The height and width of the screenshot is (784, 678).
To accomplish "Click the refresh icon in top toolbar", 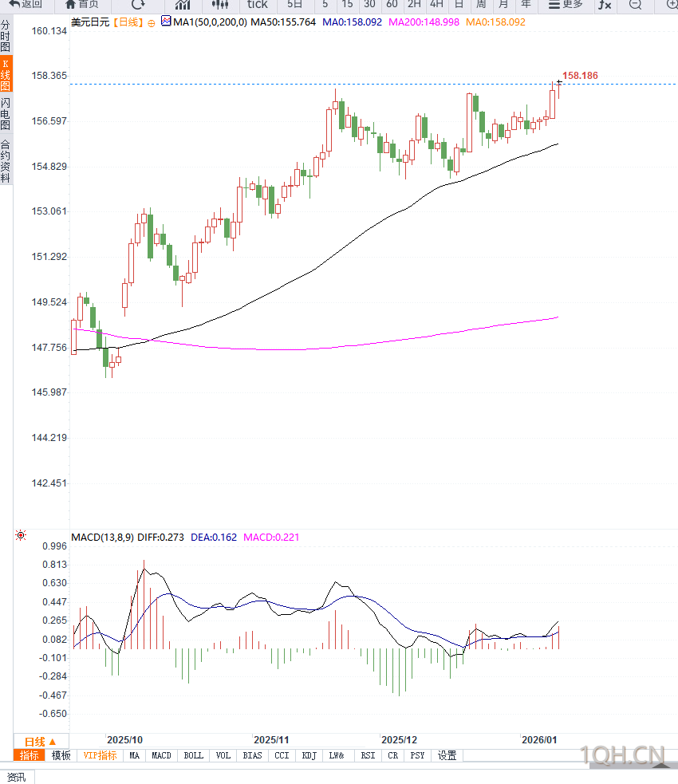I will click(138, 4).
